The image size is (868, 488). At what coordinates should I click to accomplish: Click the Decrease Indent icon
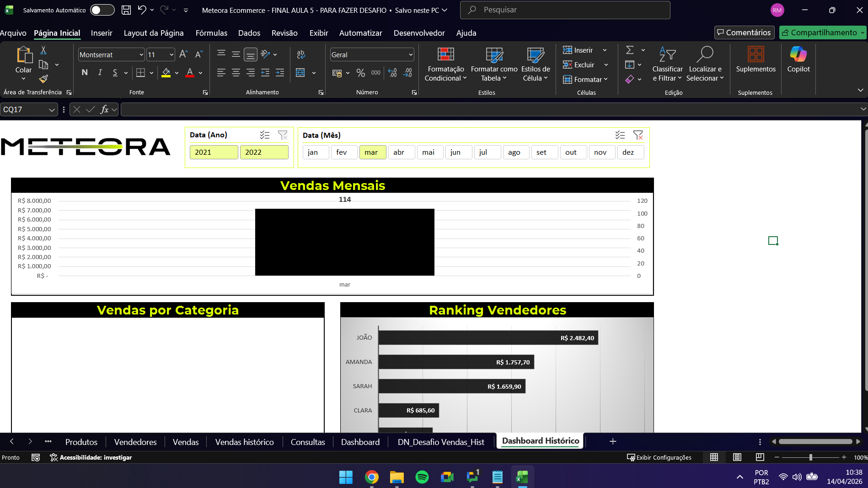pos(265,73)
